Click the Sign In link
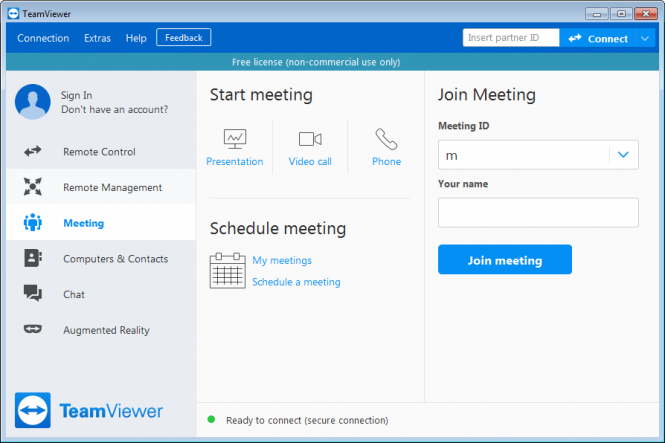The height and width of the screenshot is (443, 665). pos(76,95)
